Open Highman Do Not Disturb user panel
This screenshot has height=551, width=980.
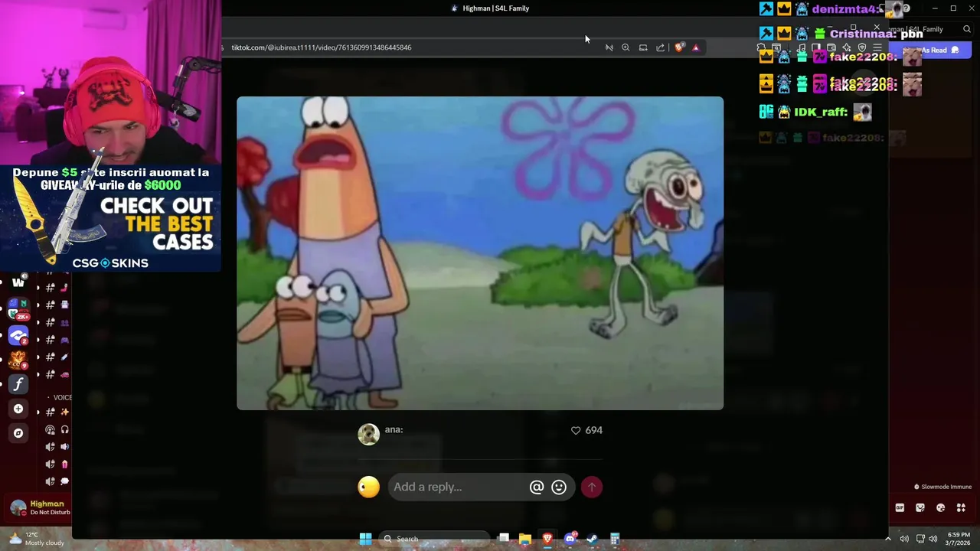point(41,508)
